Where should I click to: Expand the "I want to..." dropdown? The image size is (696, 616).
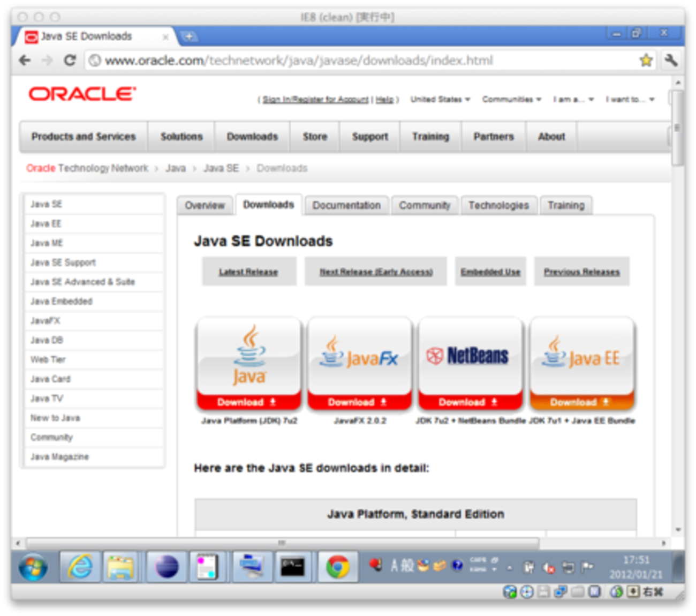click(630, 99)
